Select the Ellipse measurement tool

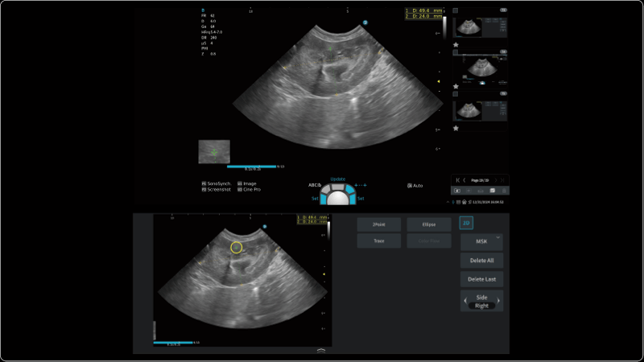(428, 224)
